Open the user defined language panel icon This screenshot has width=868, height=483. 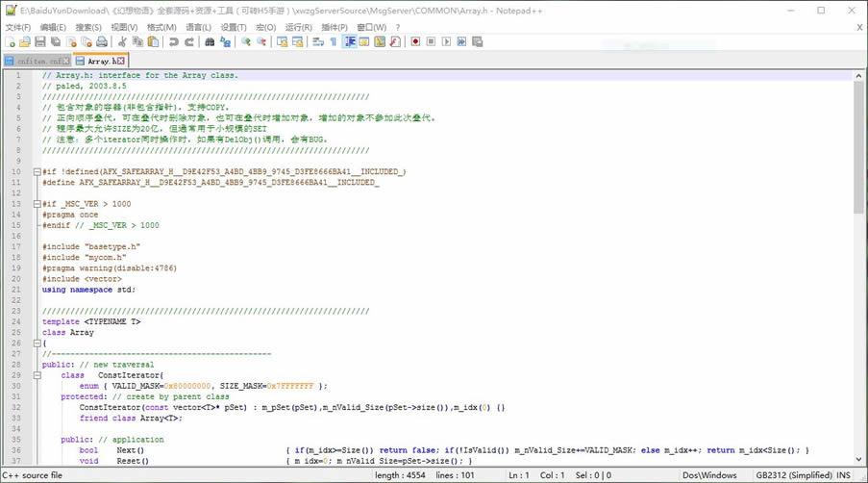pyautogui.click(x=364, y=42)
